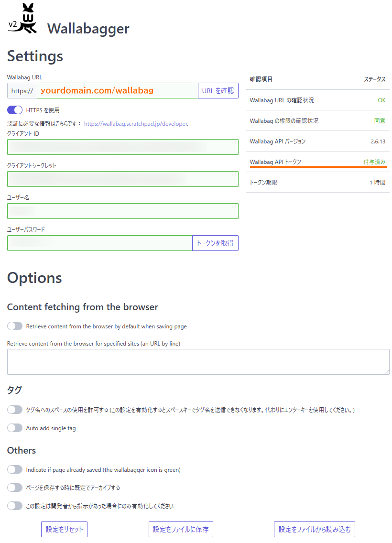Click the タグ section heading
This screenshot has height=543, width=392.
click(x=14, y=390)
